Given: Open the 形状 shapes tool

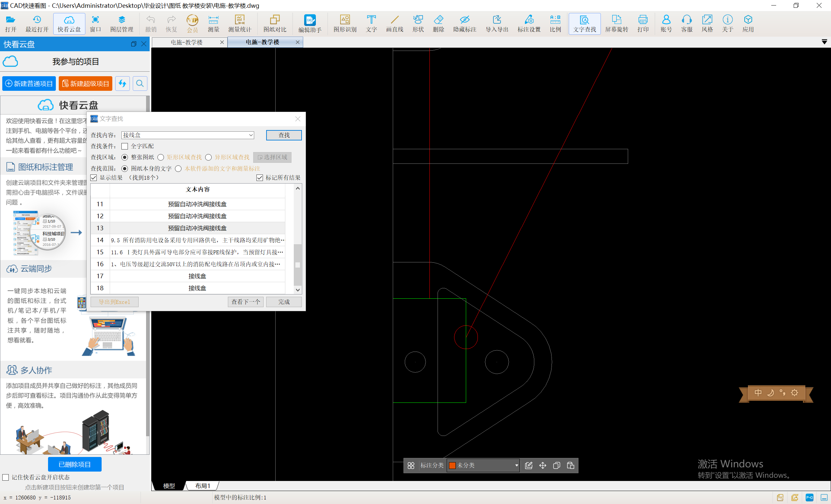Looking at the screenshot, I should pos(418,24).
